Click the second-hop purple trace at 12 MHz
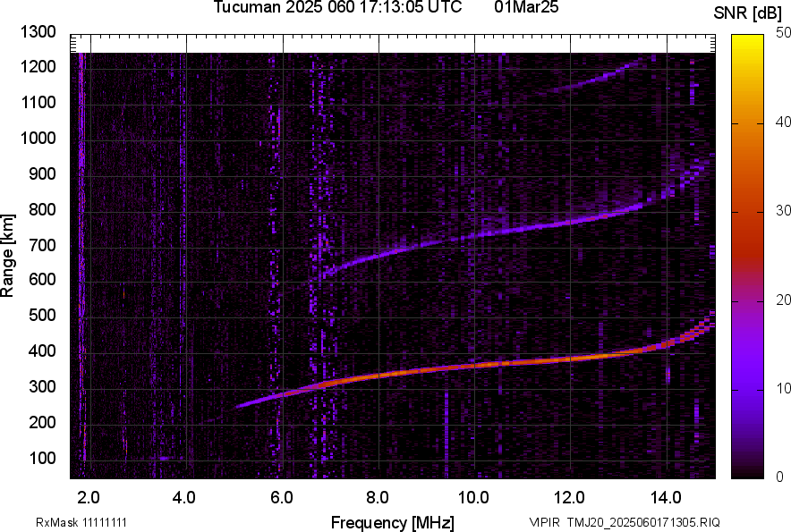Viewport: 791px width, 532px height. (571, 222)
